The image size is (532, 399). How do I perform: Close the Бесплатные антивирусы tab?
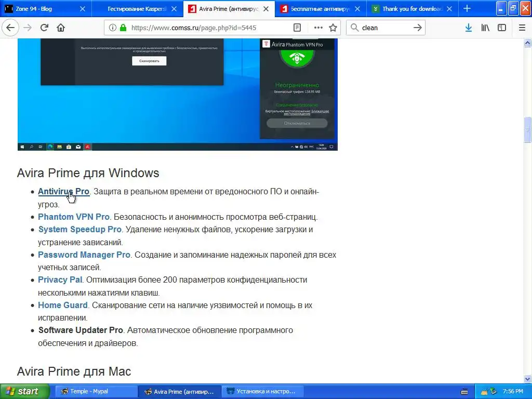coord(357,9)
